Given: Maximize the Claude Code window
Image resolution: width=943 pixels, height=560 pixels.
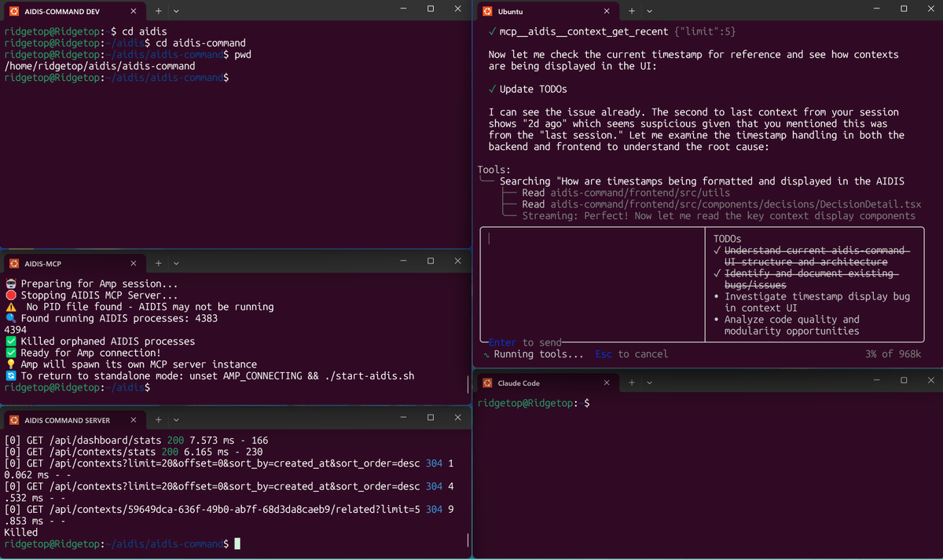Looking at the screenshot, I should pyautogui.click(x=904, y=380).
